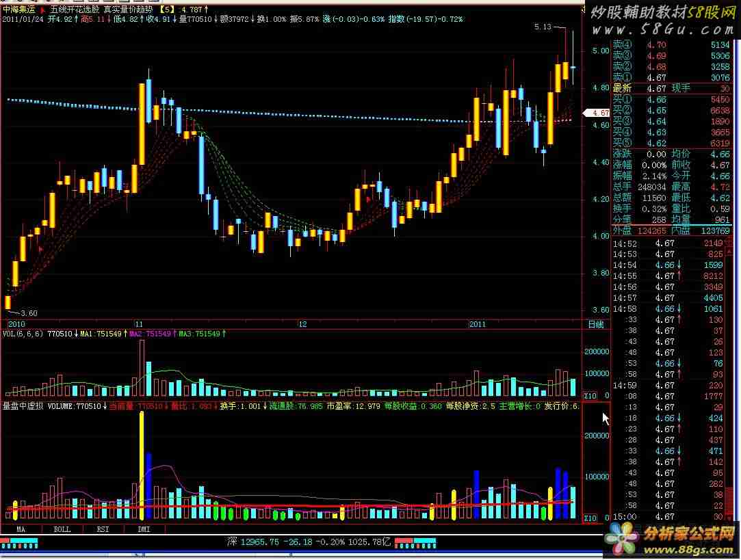
Task: Click the 最高 value 4.72
Action: [720, 187]
